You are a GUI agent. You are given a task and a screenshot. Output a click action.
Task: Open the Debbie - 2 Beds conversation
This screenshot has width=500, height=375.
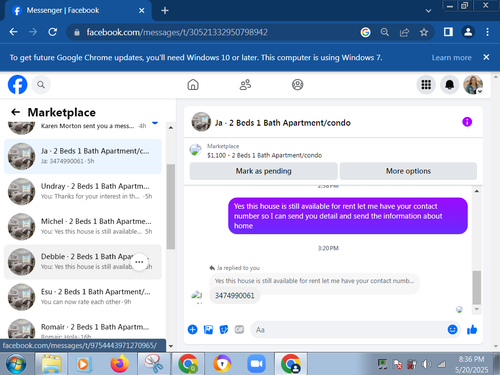click(83, 262)
